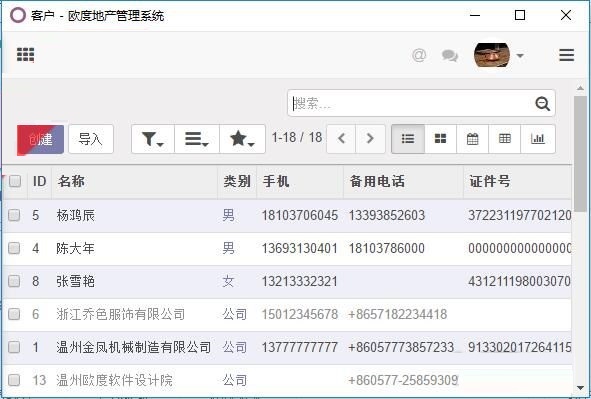Click the vertical scrollbar thumb

coord(580,154)
